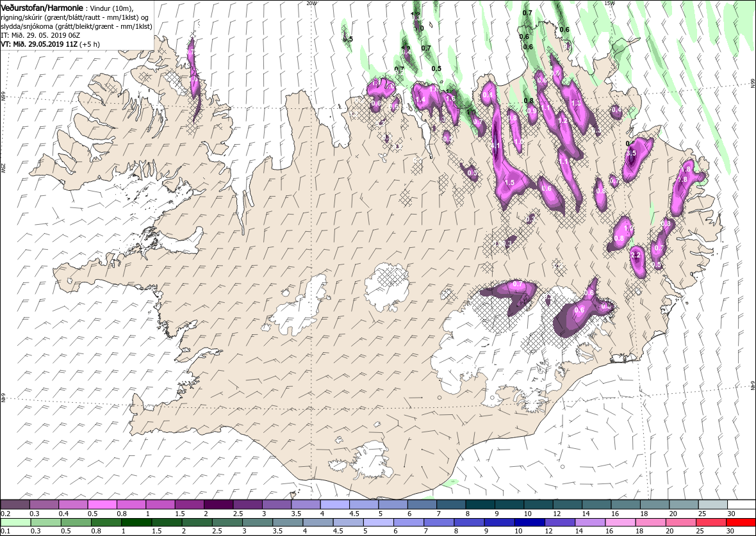Select lower-row violet swatch above 12 label
756x536 pixels.
560,523
